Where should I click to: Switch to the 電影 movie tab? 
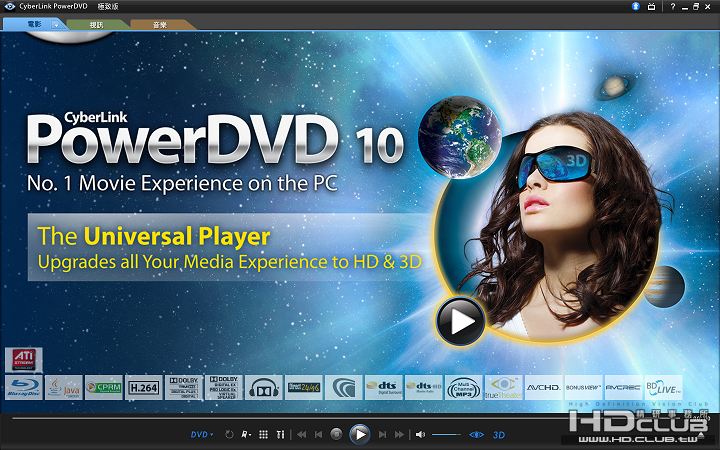pyautogui.click(x=34, y=24)
